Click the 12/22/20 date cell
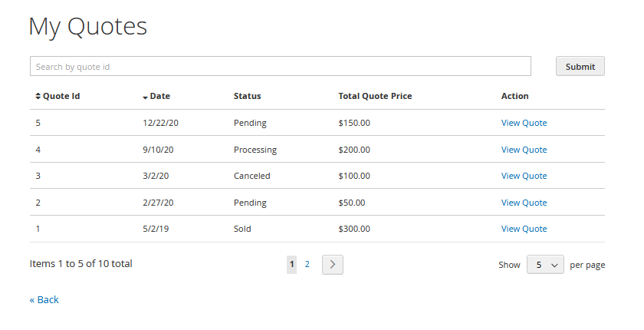The width and height of the screenshot is (644, 330). point(160,123)
